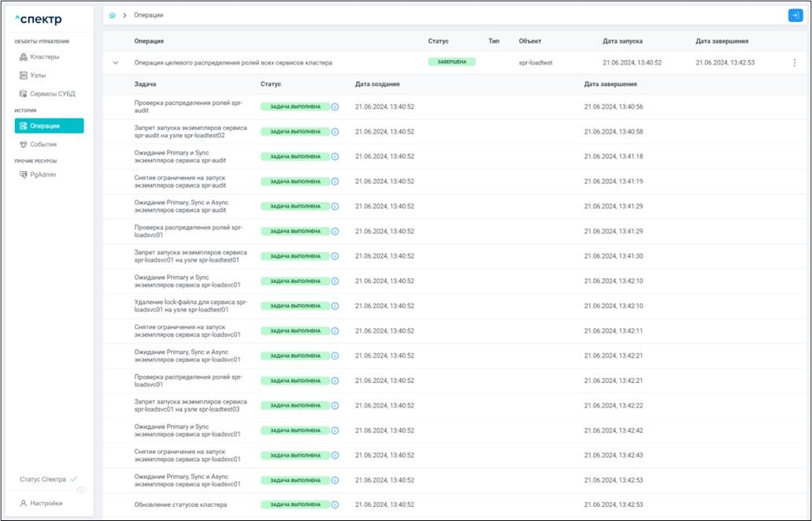This screenshot has width=812, height=521.
Task: Click the Спектр logo
Action: coord(39,20)
